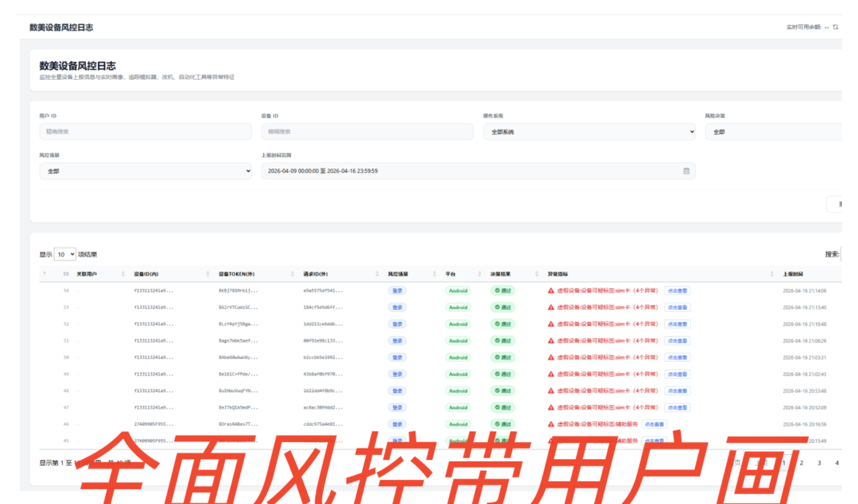Screen dimensions: 858x504
Task: Sort by the 关联用户 column arrows
Action: click(123, 274)
